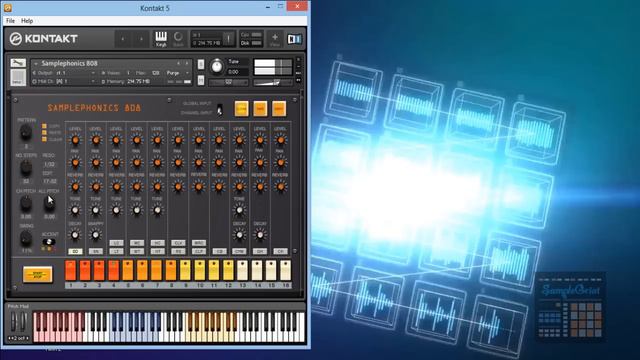The image size is (640, 360).
Task: Select the OH channel label button
Action: (x=260, y=251)
